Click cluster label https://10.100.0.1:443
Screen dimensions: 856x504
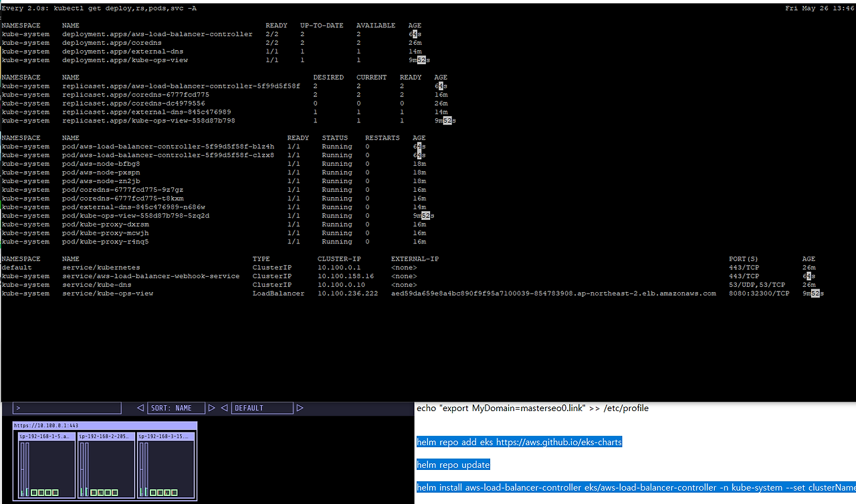[46, 426]
